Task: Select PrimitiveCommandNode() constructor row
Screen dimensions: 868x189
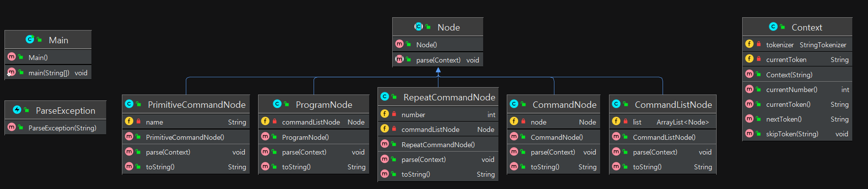Action: [x=186, y=137]
